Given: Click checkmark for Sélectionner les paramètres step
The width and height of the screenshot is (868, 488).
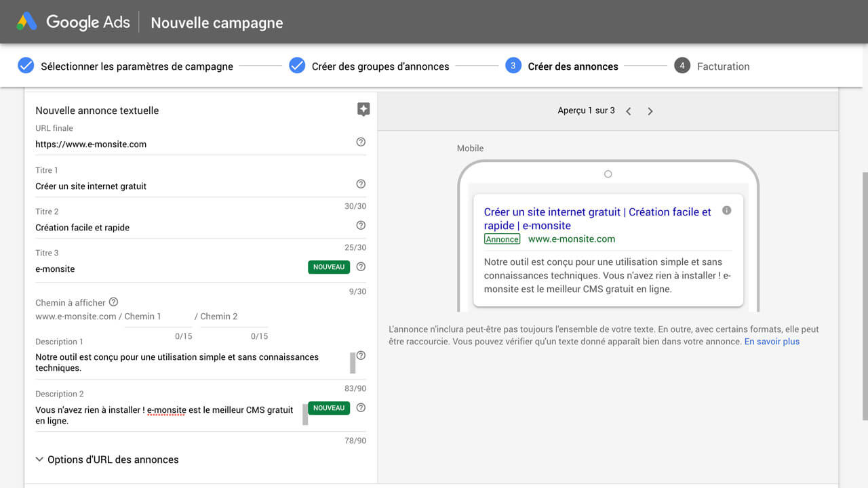Looking at the screenshot, I should (26, 66).
